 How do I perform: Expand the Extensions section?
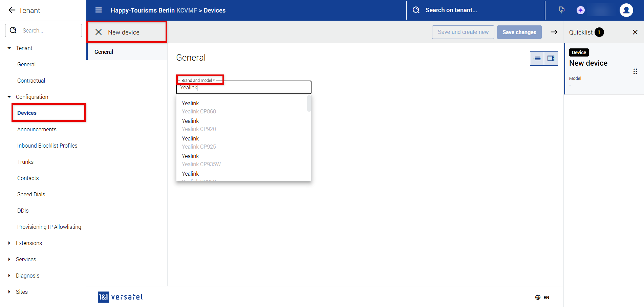pyautogui.click(x=9, y=243)
